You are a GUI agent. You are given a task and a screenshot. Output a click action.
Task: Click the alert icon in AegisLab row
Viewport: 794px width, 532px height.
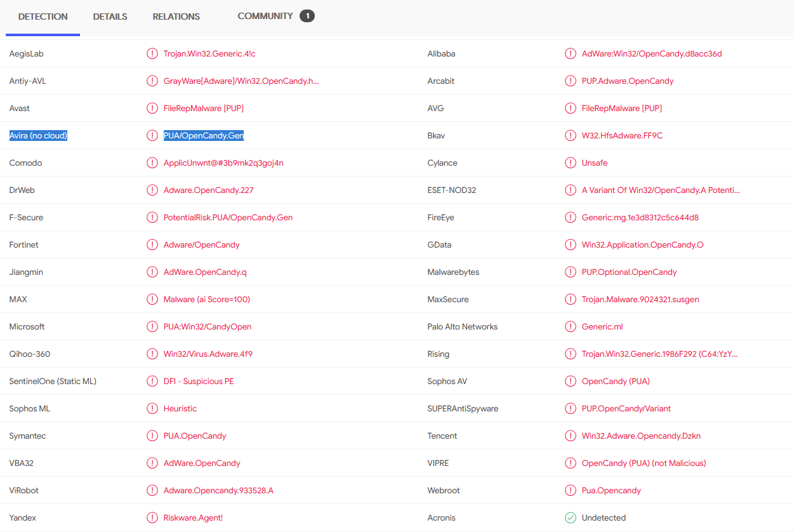pyautogui.click(x=152, y=54)
